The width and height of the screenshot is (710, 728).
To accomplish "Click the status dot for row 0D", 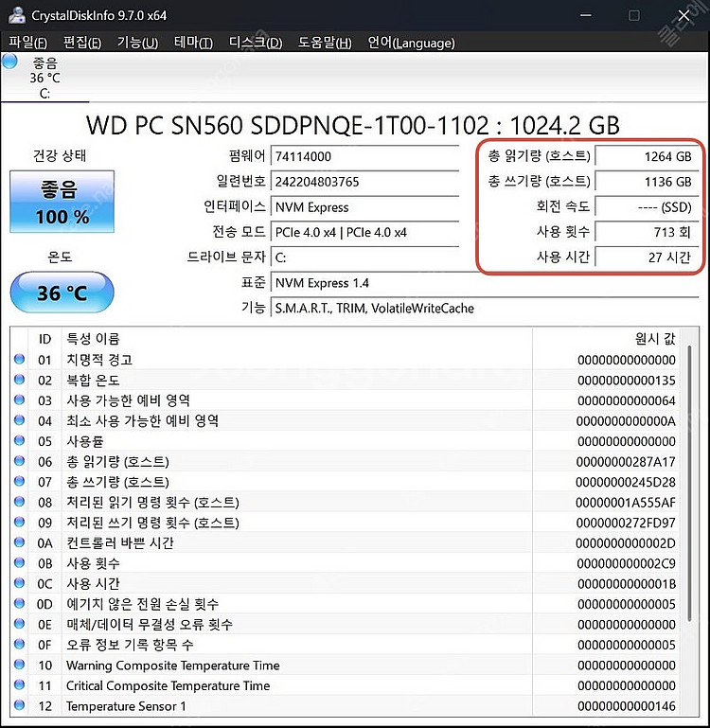I will (x=20, y=603).
